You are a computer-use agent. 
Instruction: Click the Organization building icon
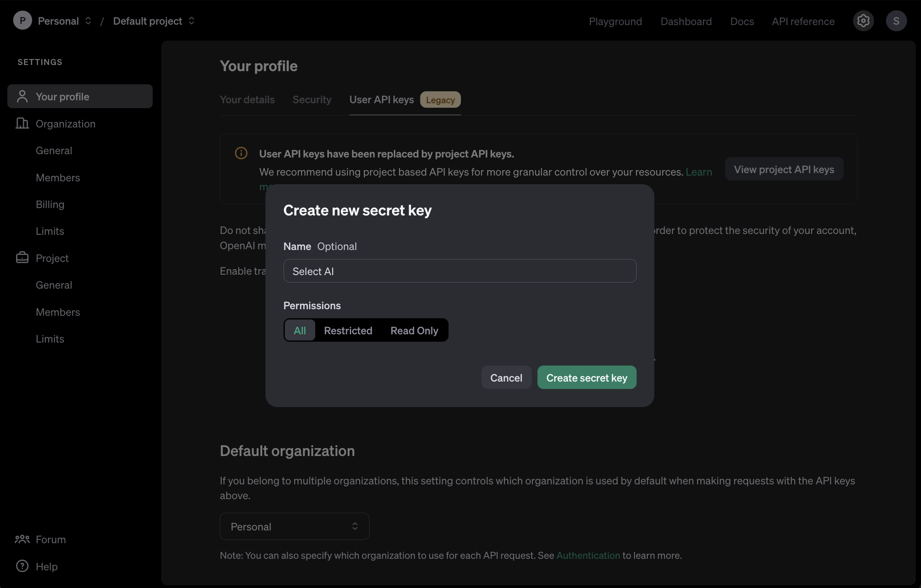click(22, 123)
